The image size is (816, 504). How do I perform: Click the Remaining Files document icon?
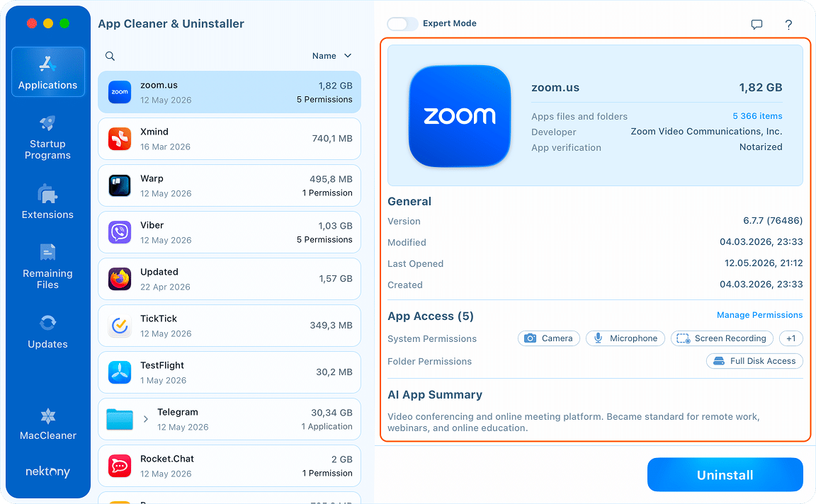click(x=47, y=252)
